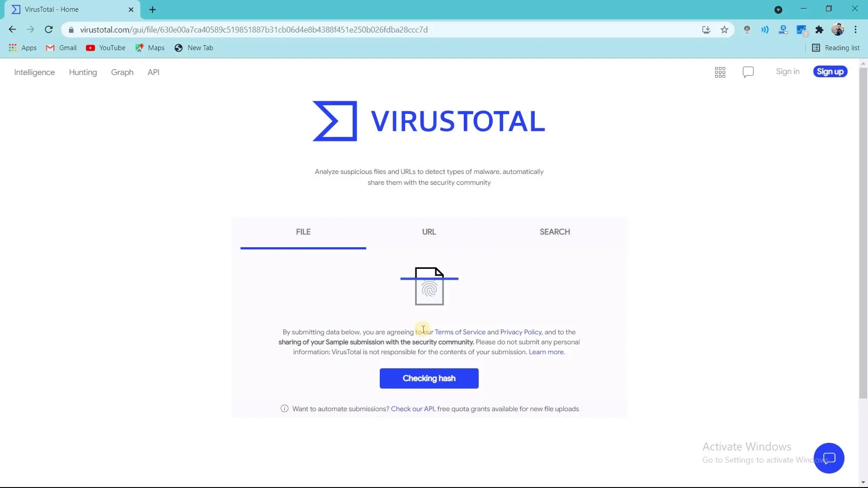Open the Chrome three-dot menu
The width and height of the screenshot is (868, 488).
pyautogui.click(x=855, y=30)
